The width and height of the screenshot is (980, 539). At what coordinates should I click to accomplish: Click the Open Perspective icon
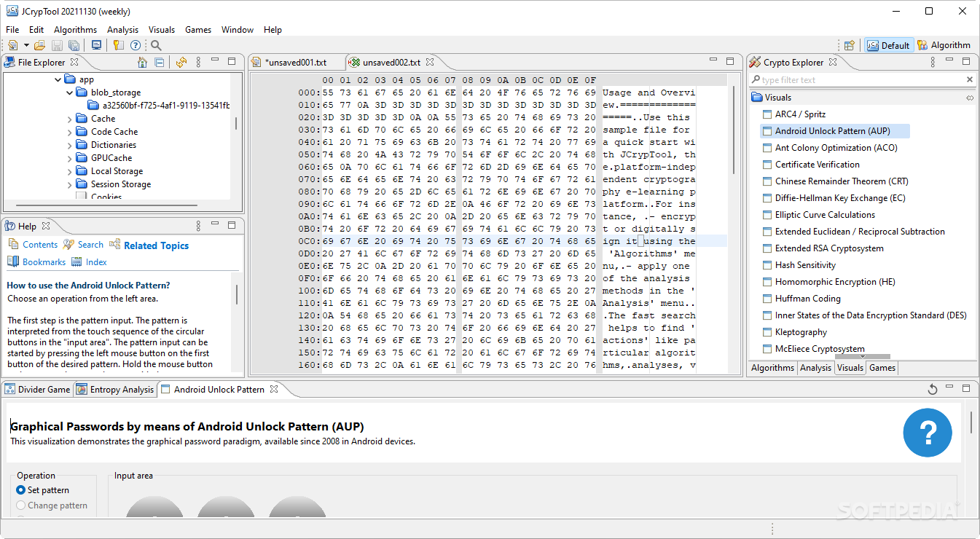pos(849,45)
